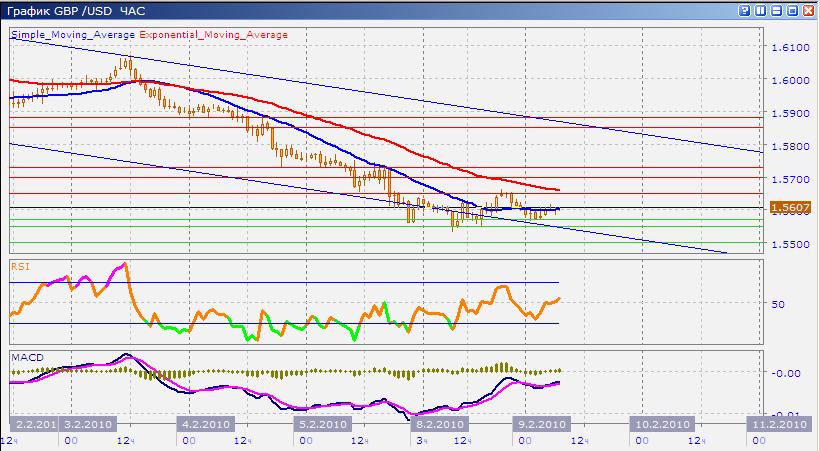
Task: Select the 9.2.2010 date marker
Action: pos(540,424)
